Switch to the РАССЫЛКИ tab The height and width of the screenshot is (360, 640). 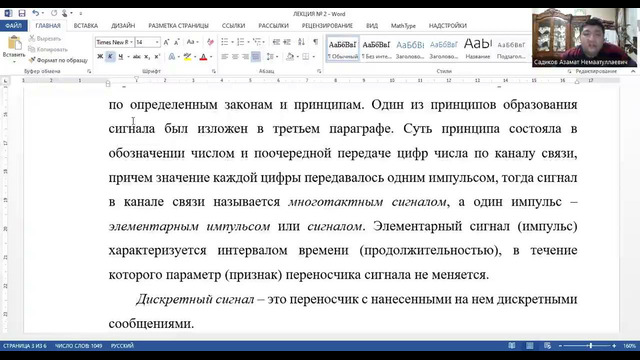coord(273,26)
